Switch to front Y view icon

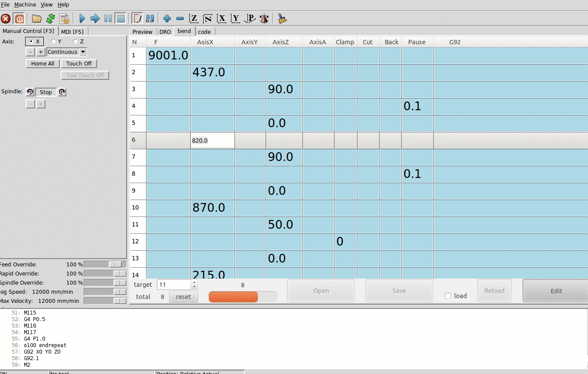(x=235, y=19)
